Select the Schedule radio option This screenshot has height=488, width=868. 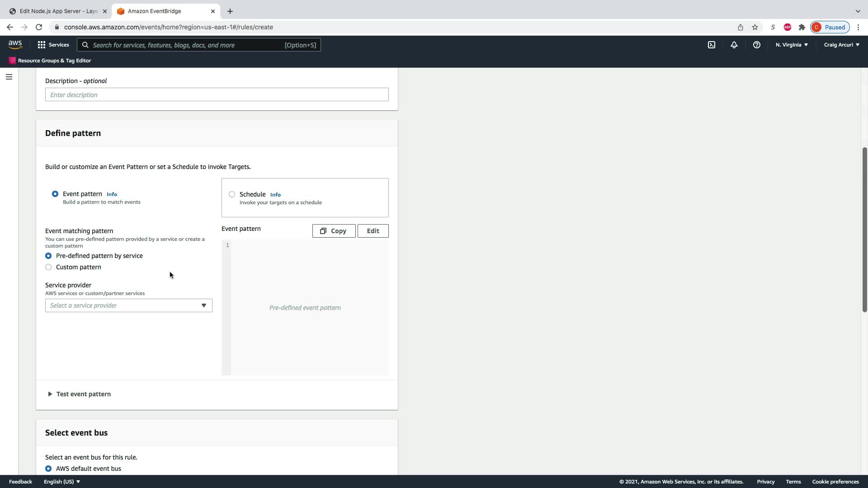[x=232, y=194]
